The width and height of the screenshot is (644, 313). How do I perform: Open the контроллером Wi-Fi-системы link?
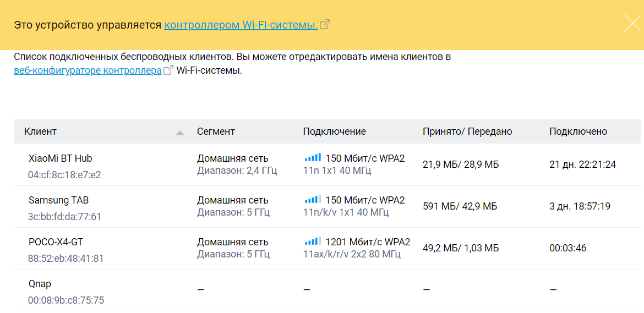click(241, 25)
